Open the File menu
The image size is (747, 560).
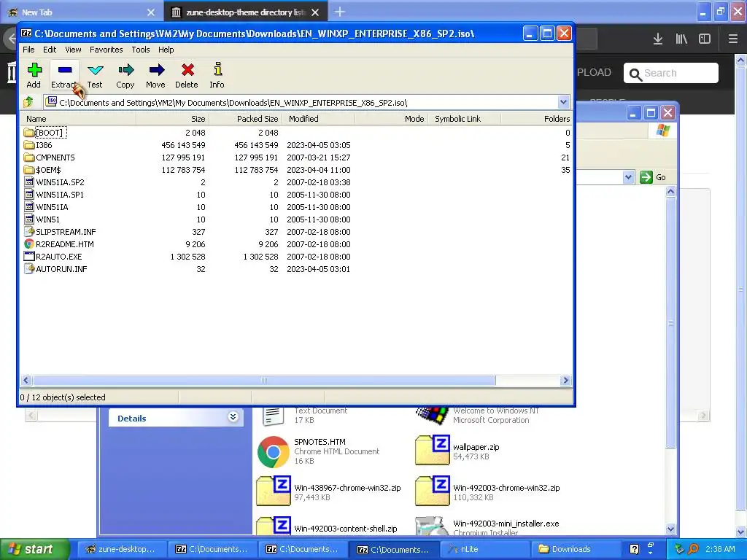tap(28, 50)
